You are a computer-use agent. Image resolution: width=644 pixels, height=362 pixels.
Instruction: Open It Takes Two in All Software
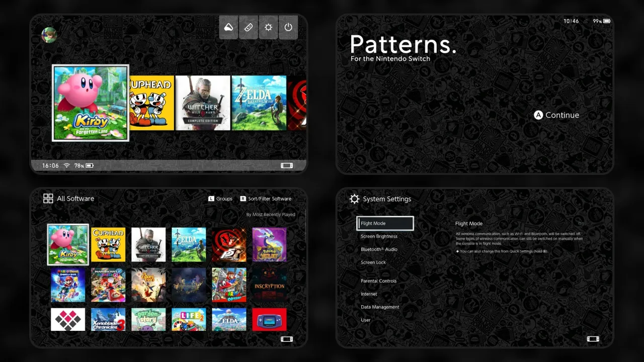[x=148, y=285]
